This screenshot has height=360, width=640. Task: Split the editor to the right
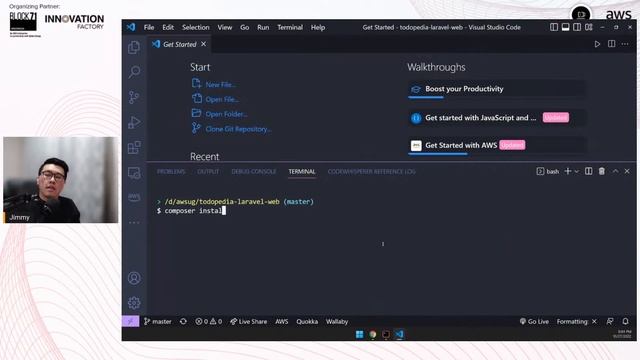coord(611,44)
